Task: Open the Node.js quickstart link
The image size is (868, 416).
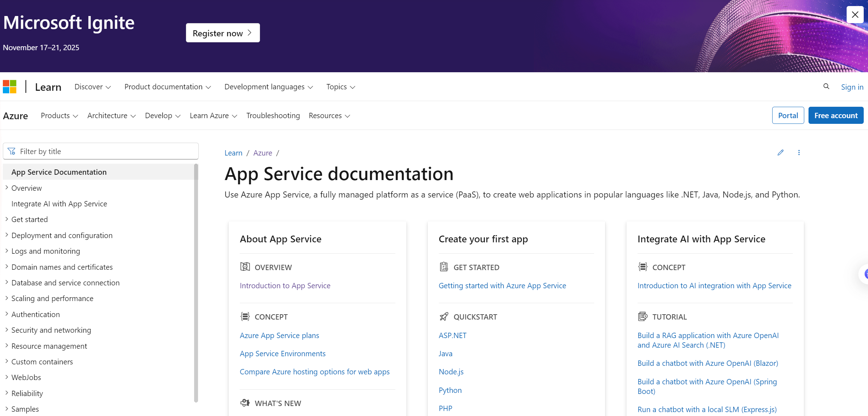Action: tap(451, 372)
